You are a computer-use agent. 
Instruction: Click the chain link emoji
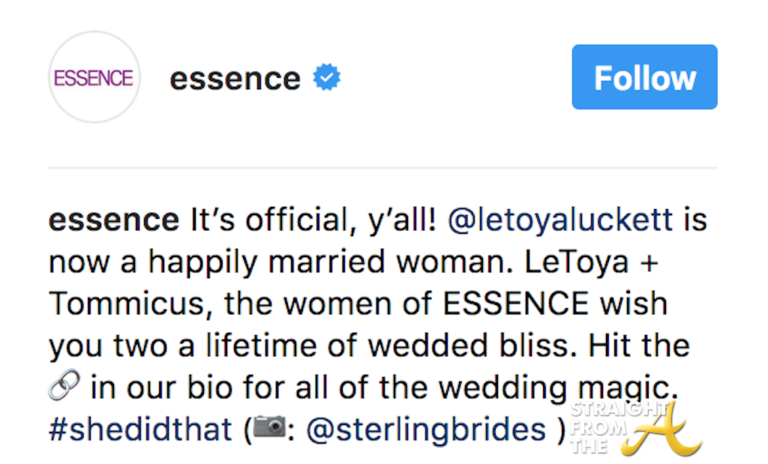(63, 387)
